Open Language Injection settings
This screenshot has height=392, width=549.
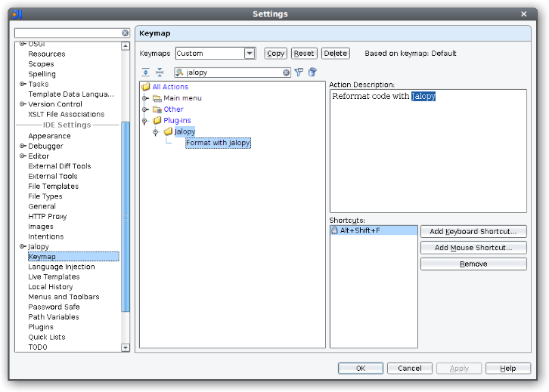[x=61, y=267]
